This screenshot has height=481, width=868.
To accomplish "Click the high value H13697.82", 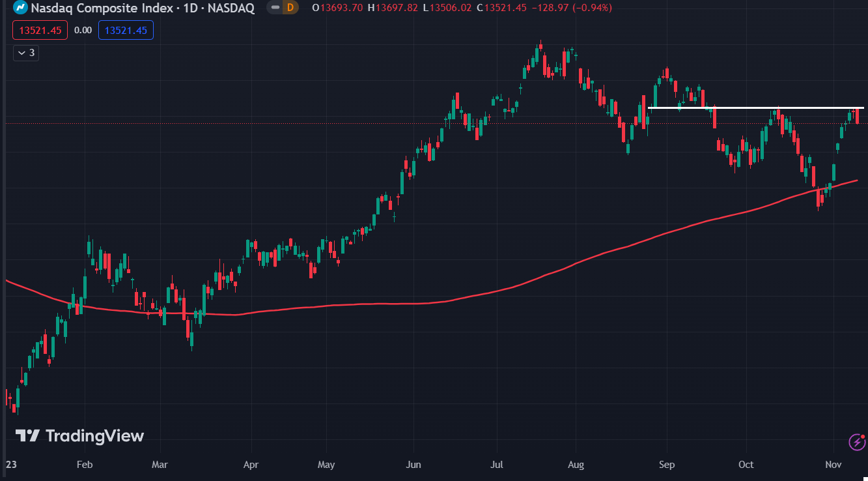I will (392, 8).
